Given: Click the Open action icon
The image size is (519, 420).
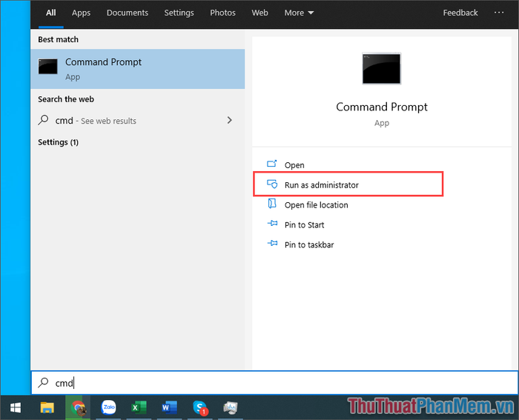Looking at the screenshot, I should [x=272, y=164].
